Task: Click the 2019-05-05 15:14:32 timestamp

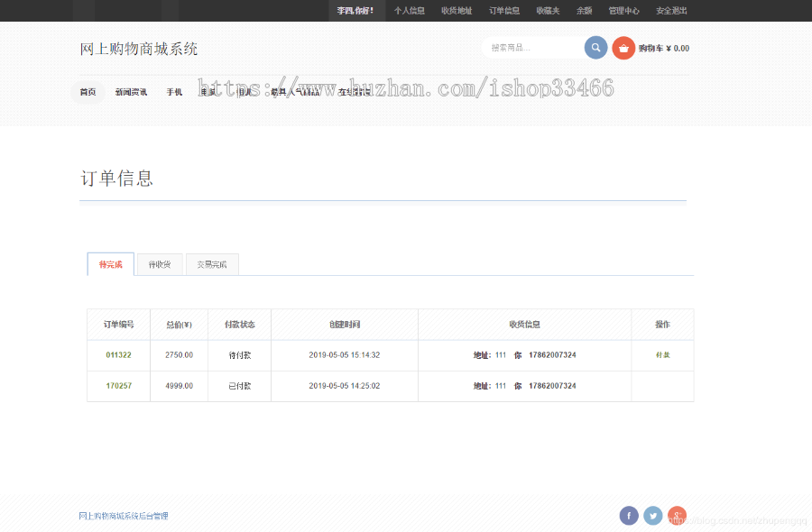Action: [x=345, y=355]
